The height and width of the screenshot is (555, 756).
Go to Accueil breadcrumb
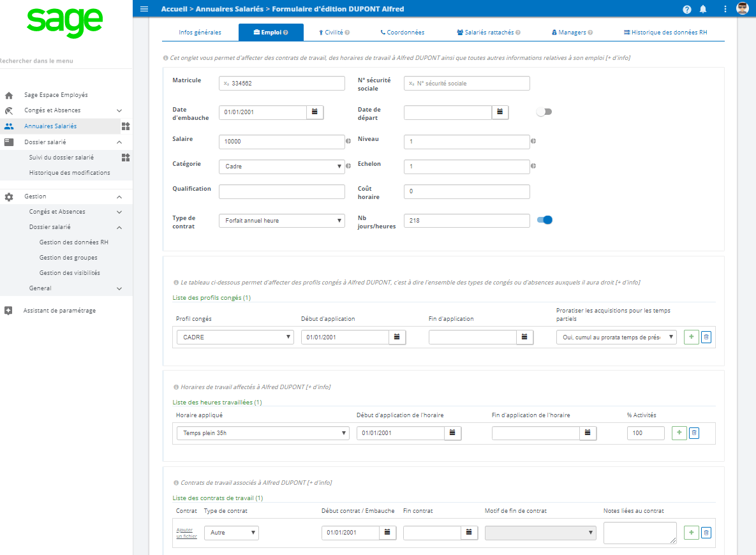pyautogui.click(x=174, y=9)
